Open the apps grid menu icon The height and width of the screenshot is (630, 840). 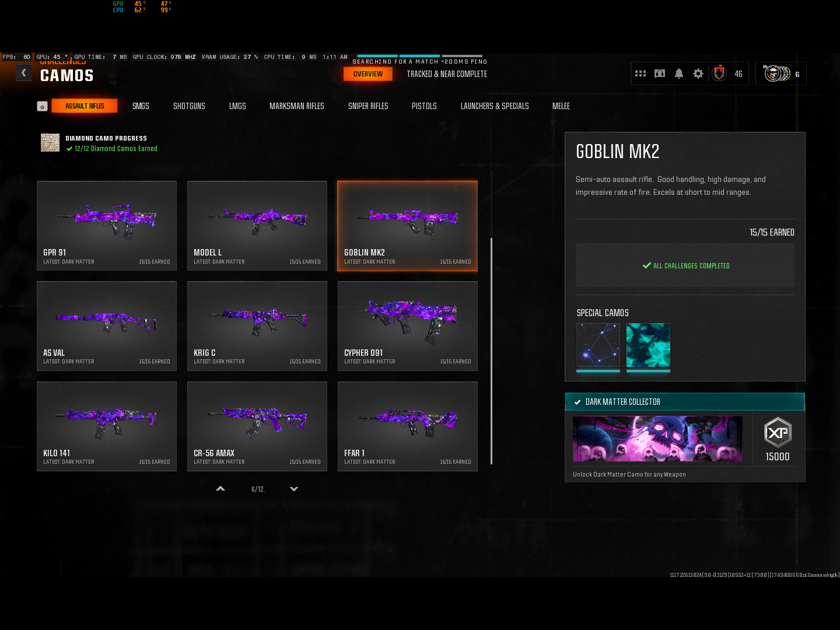pos(640,73)
